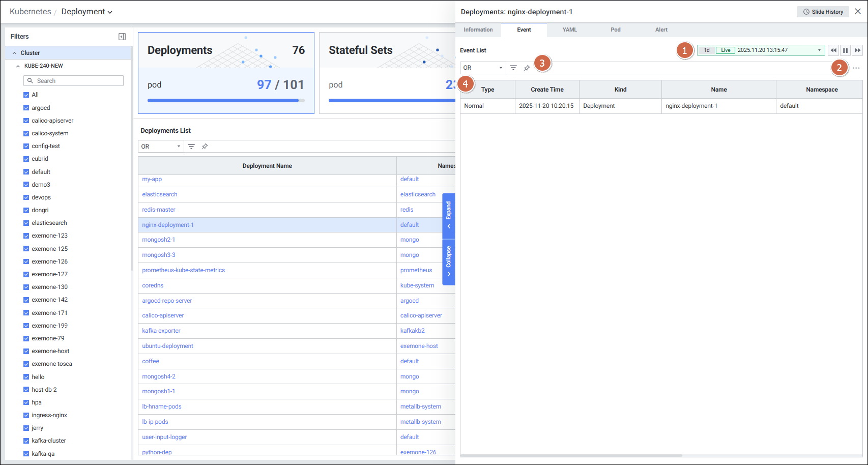This screenshot has height=465, width=868.
Task: Pause live event updates
Action: pyautogui.click(x=845, y=50)
